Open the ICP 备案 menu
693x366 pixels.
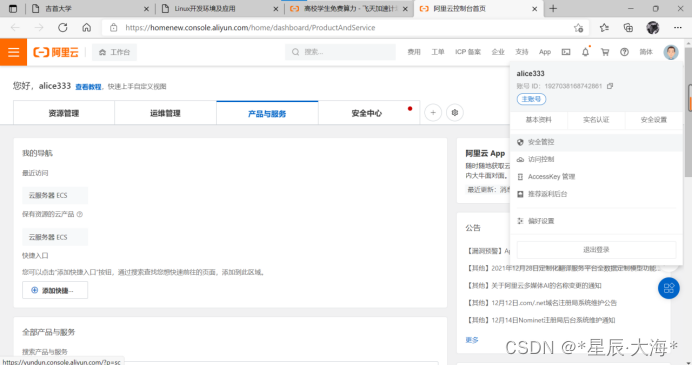(468, 52)
